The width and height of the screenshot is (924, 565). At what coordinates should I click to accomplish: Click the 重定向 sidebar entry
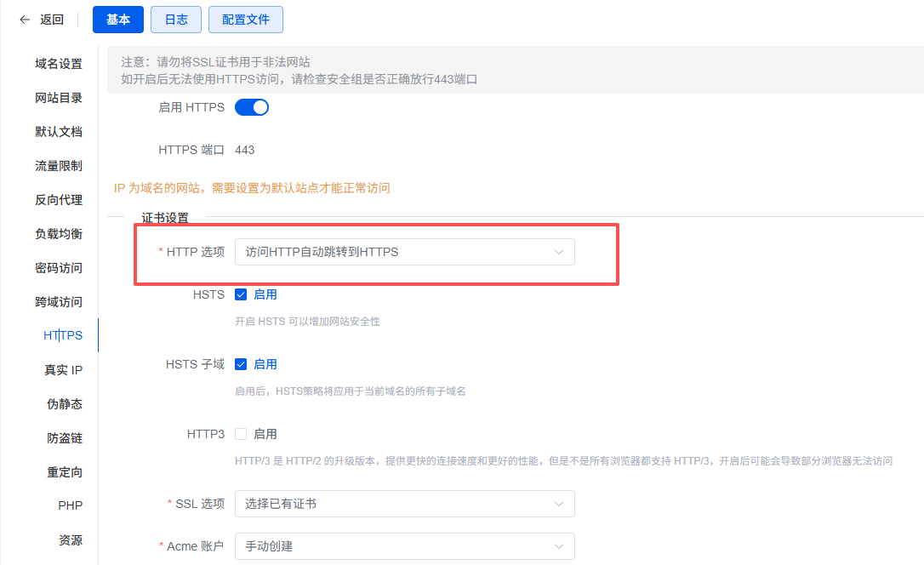click(65, 472)
